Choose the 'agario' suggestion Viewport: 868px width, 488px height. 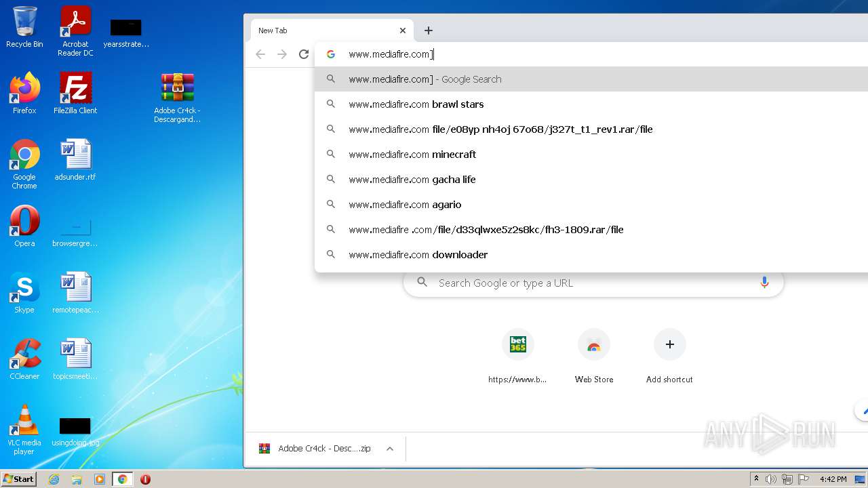pos(591,205)
